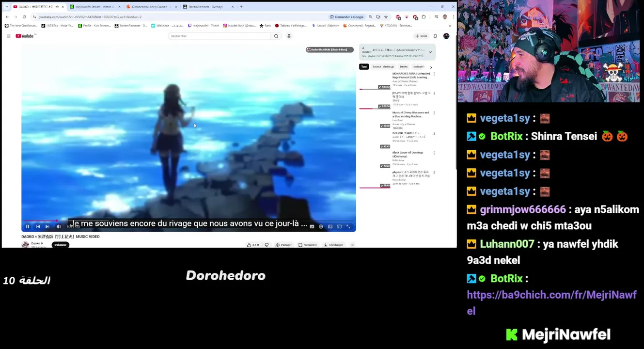Click the Daoko 5th ALBUM card overlay

coord(330,49)
